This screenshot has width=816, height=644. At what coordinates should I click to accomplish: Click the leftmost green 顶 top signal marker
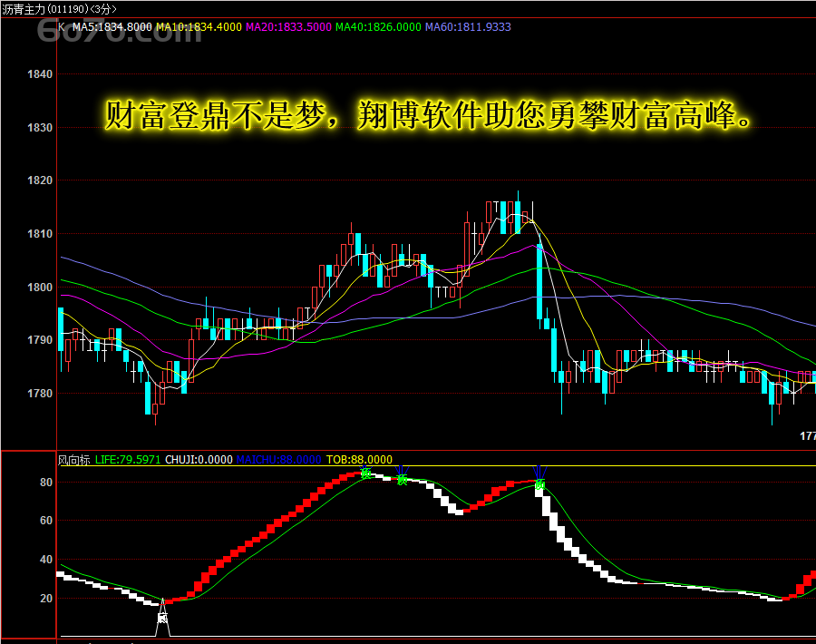pos(366,473)
